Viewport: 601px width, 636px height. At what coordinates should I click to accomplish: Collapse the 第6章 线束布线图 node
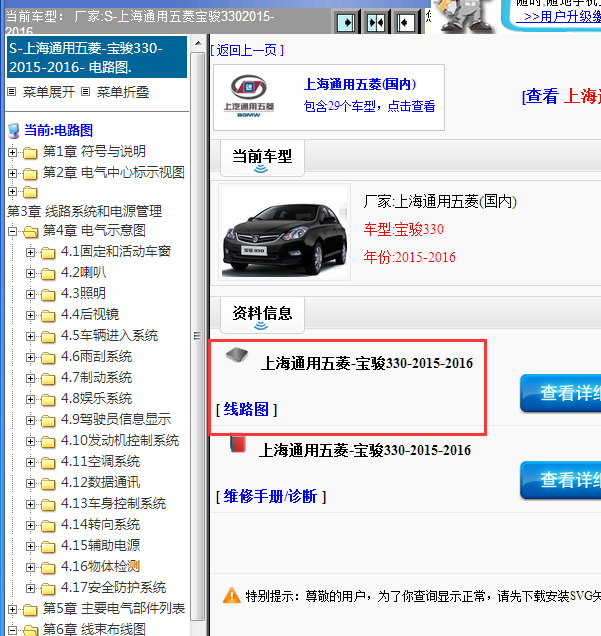coord(13,631)
